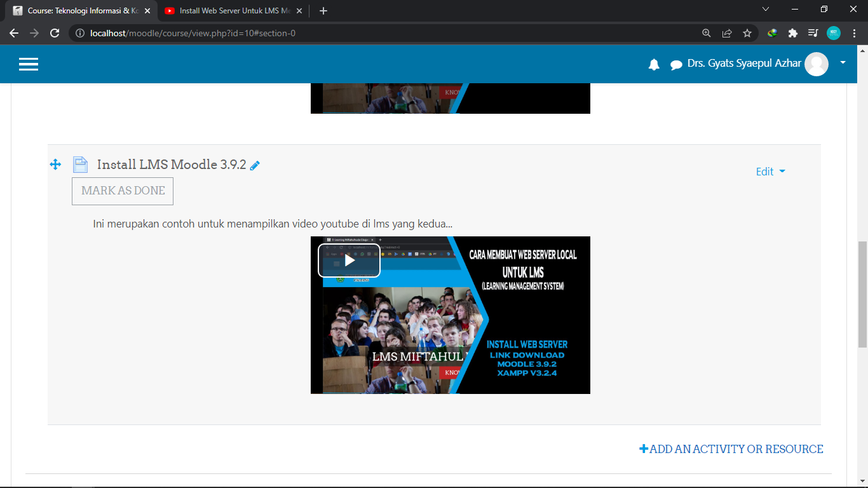Click the site information icon
Image resolution: width=868 pixels, height=488 pixels.
80,33
